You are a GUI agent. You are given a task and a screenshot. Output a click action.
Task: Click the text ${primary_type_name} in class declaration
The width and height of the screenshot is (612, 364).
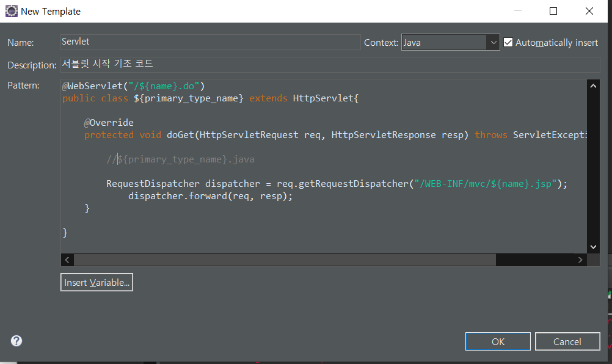pyautogui.click(x=189, y=98)
